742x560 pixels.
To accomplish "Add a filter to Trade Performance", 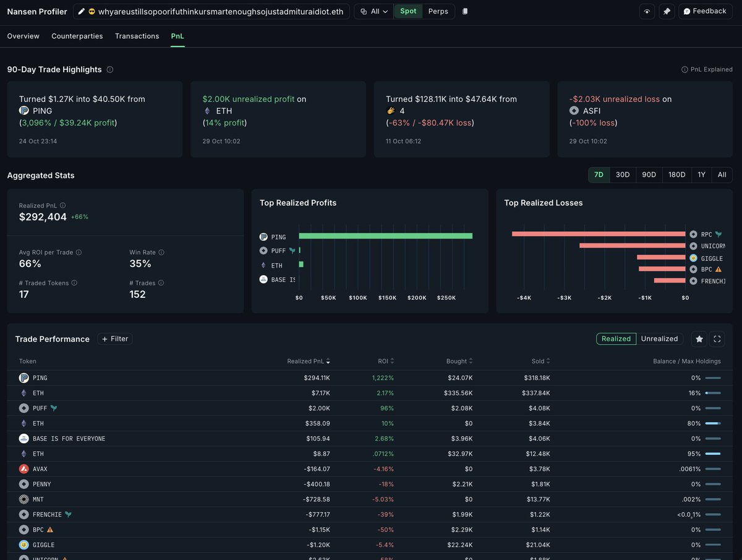I will click(115, 339).
